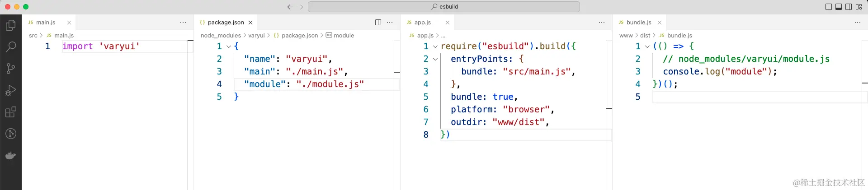Open the Search view in activity bar
This screenshot has width=868, height=190.
click(x=10, y=46)
